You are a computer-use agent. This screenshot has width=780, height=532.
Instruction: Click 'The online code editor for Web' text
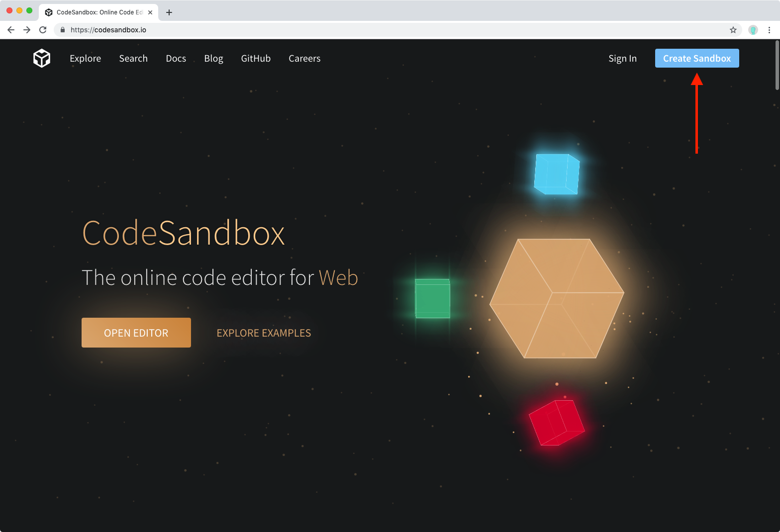[x=220, y=277]
